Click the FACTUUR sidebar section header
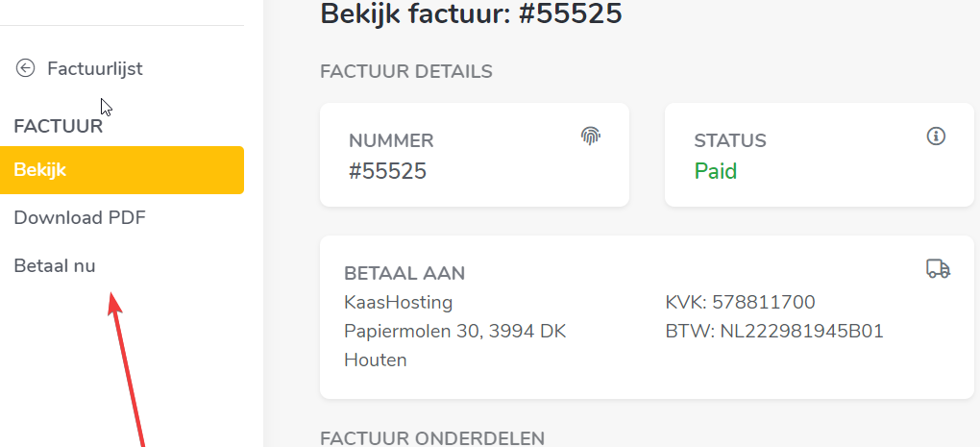980x447 pixels. 58,126
